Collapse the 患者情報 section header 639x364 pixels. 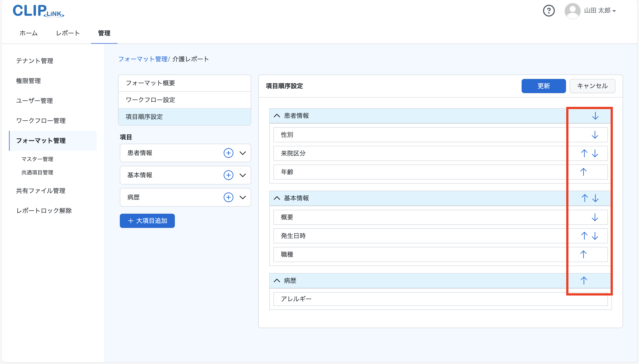click(277, 116)
